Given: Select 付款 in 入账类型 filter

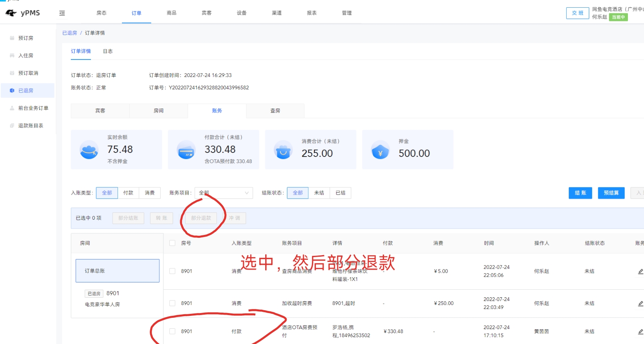Looking at the screenshot, I should (x=128, y=193).
